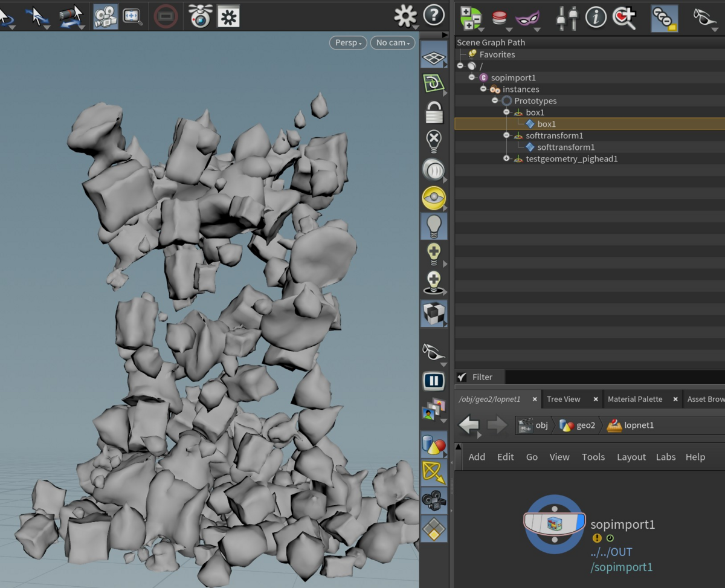Collapse the box1 parent node

tap(506, 112)
